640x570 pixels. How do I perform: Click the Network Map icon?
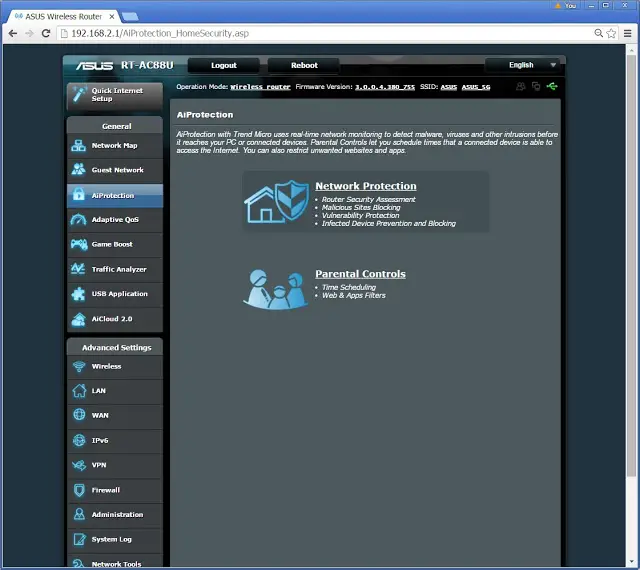78,145
